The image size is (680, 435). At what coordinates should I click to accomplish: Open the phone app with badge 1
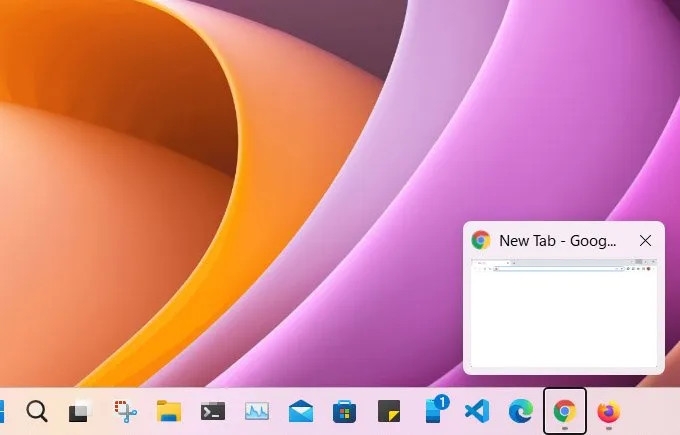pyautogui.click(x=436, y=409)
